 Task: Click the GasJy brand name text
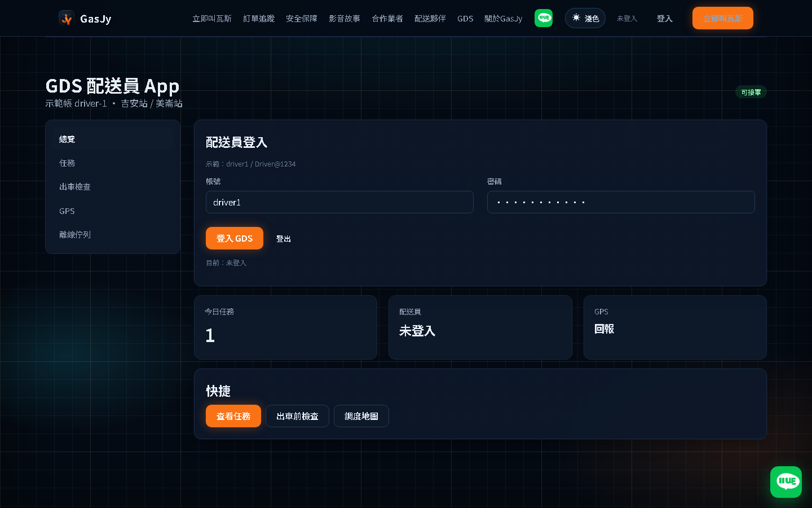click(96, 19)
